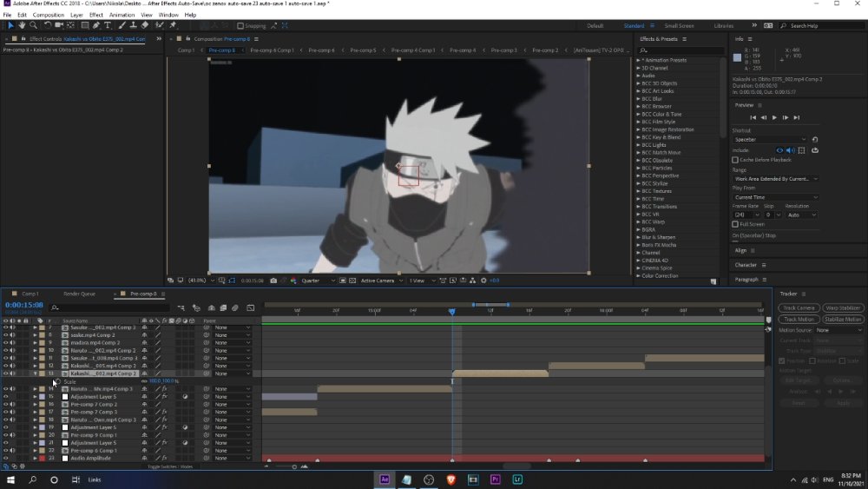Collapse the selected Kakashi layer 13 properties

pos(36,373)
